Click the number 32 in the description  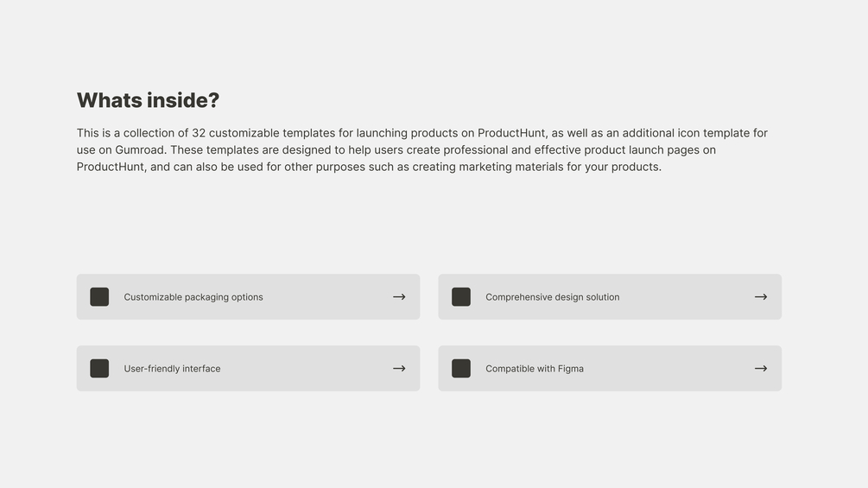199,133
